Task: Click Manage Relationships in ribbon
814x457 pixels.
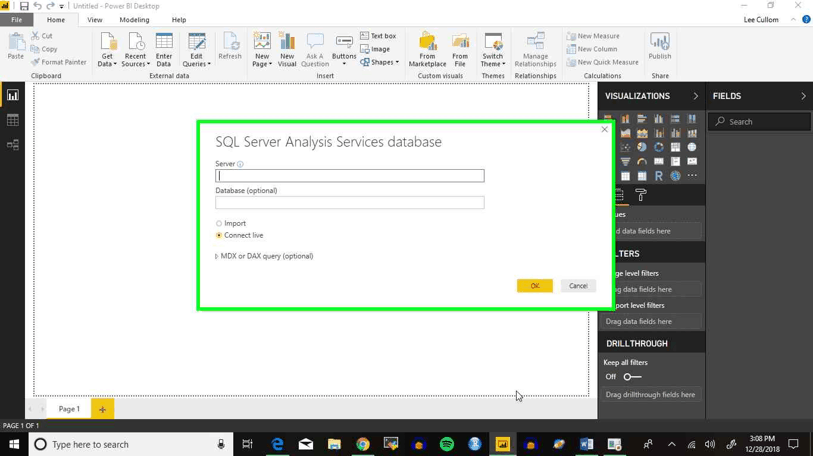Action: tap(535, 50)
